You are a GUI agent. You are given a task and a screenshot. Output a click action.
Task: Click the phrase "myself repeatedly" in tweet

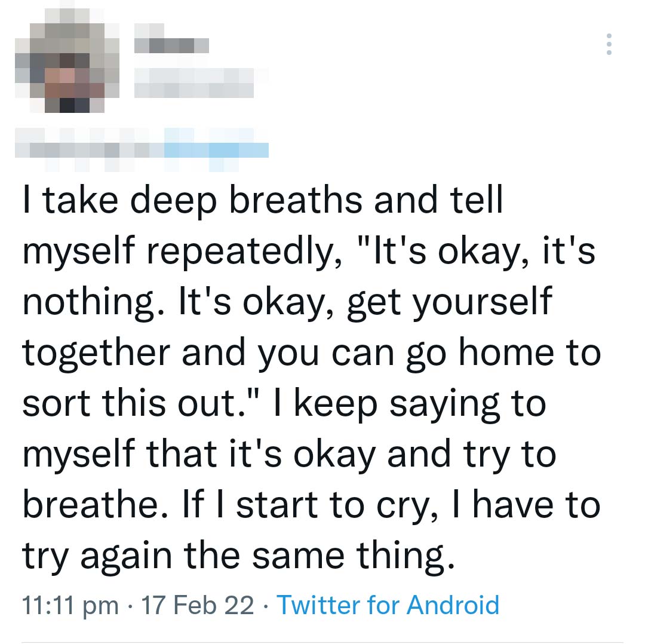tap(182, 252)
